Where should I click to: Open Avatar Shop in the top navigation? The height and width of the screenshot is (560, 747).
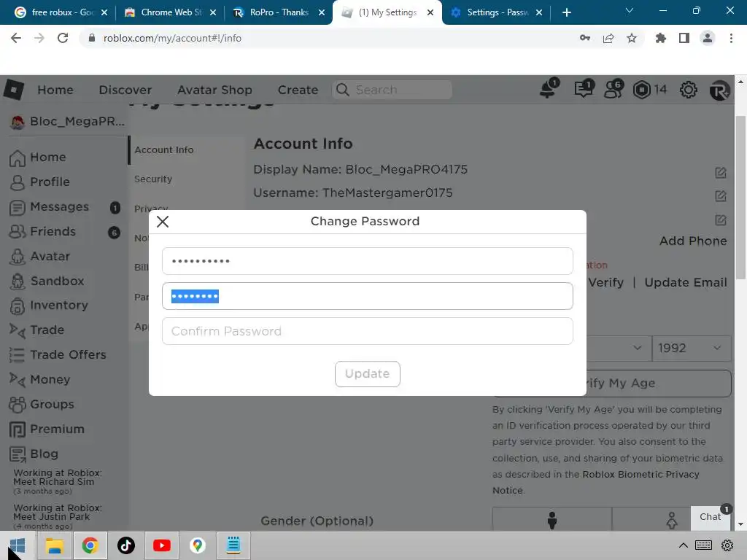215,90
